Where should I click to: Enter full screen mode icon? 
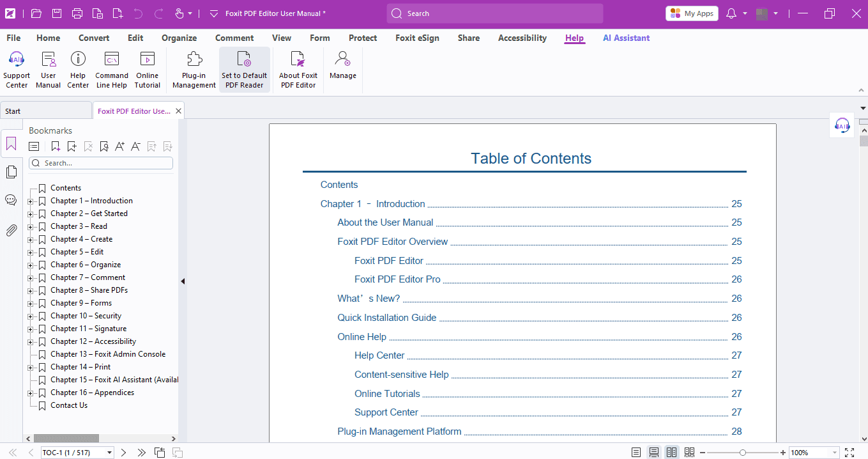(849, 453)
